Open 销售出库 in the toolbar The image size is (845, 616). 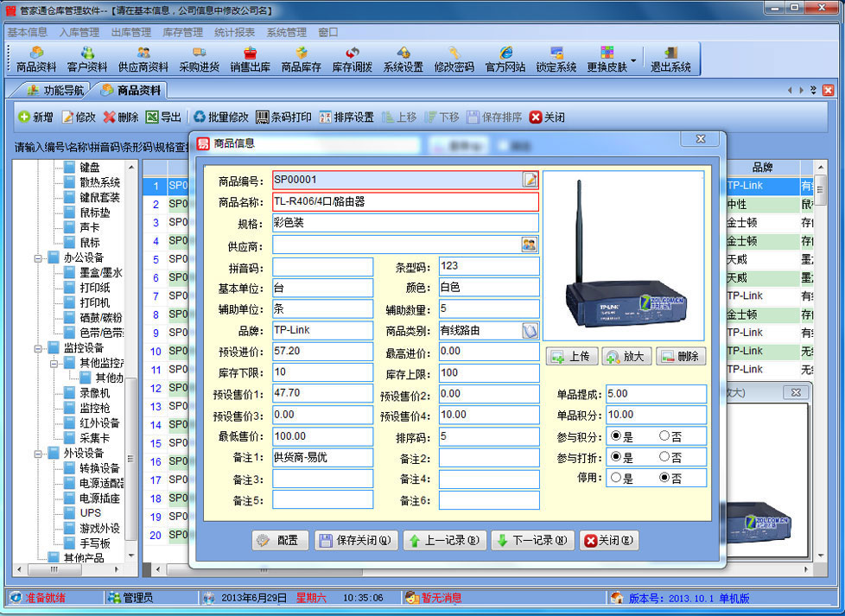click(x=250, y=59)
